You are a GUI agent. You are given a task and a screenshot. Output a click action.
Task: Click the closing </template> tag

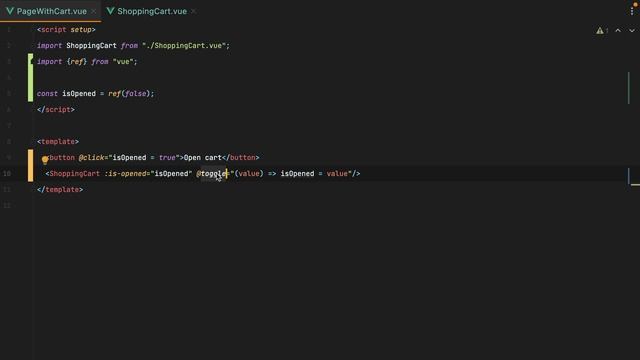[x=60, y=189]
